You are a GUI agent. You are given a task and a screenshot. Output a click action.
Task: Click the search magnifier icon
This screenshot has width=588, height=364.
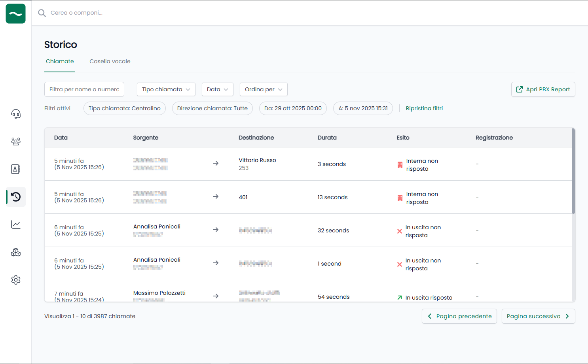[42, 13]
